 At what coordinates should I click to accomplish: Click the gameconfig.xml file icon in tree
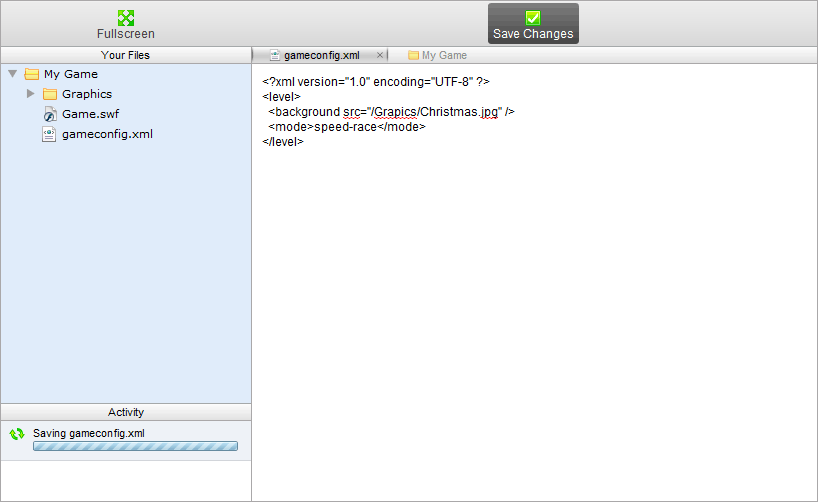point(49,134)
